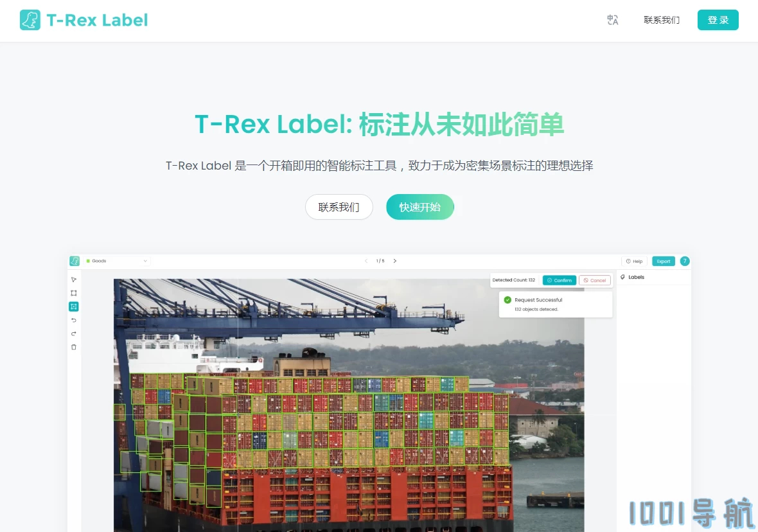Image resolution: width=758 pixels, height=532 pixels.
Task: Click 联系我们 in the top navigation
Action: [x=661, y=20]
